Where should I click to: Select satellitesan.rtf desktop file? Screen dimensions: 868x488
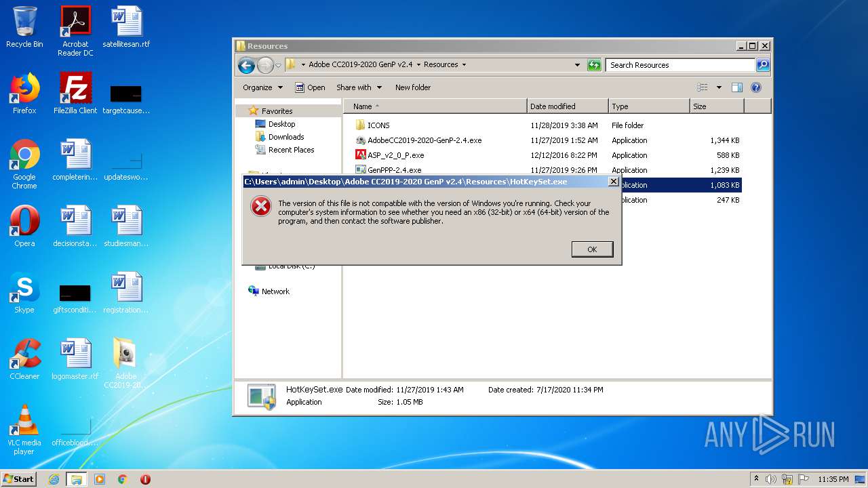[126, 27]
